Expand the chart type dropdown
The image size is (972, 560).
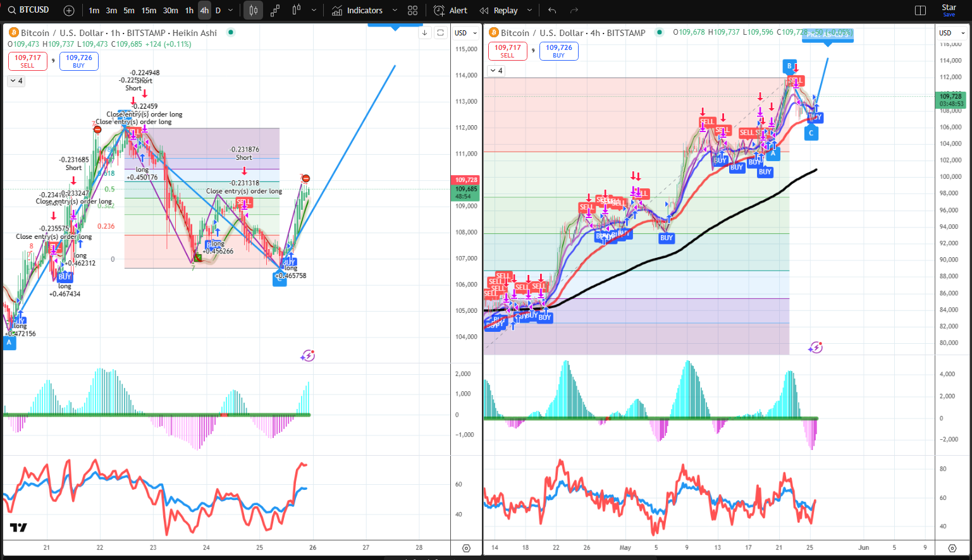click(314, 11)
